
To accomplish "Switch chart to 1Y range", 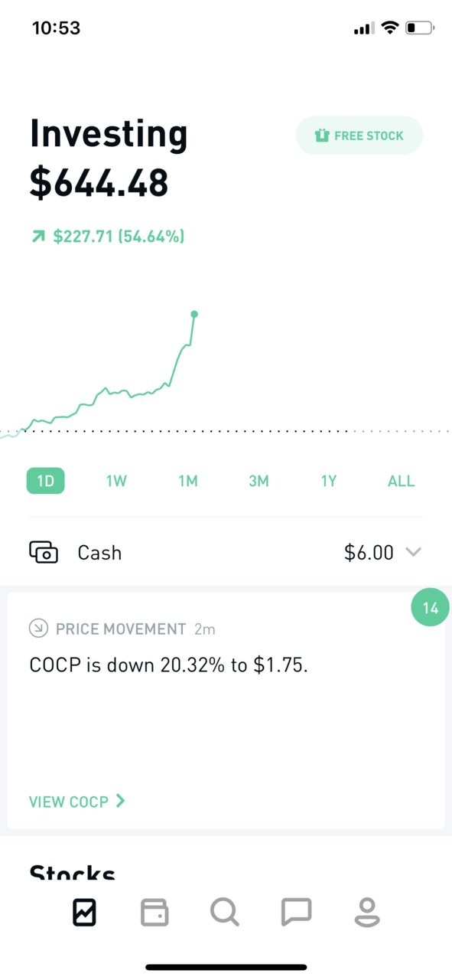I will 329,481.
